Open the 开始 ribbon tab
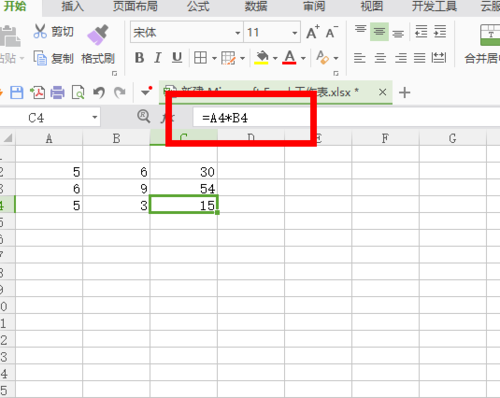The width and height of the screenshot is (500, 398). (x=15, y=7)
